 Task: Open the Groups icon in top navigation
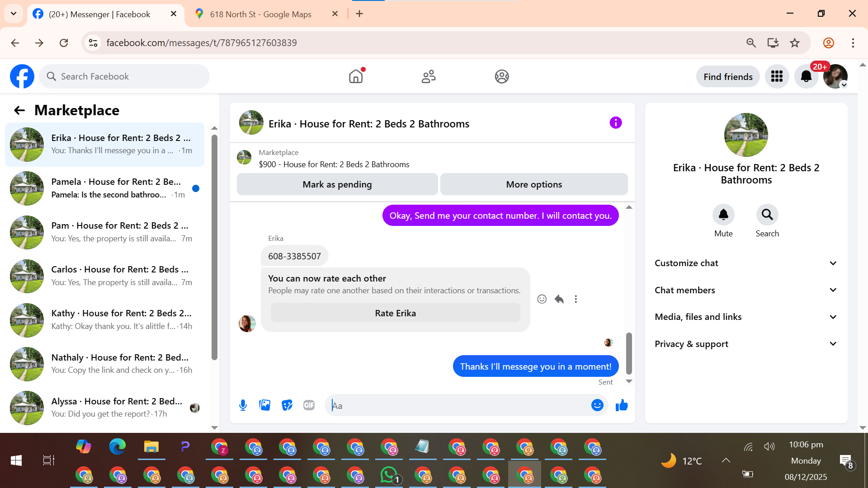point(502,76)
